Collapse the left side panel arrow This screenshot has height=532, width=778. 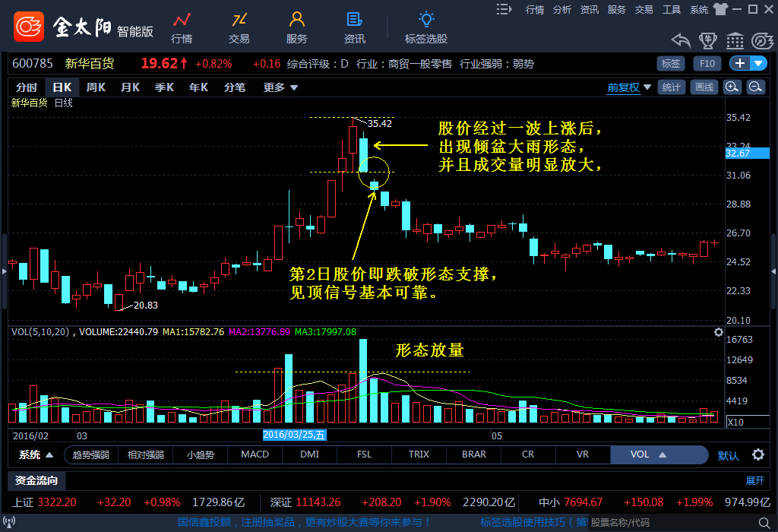tap(5, 271)
